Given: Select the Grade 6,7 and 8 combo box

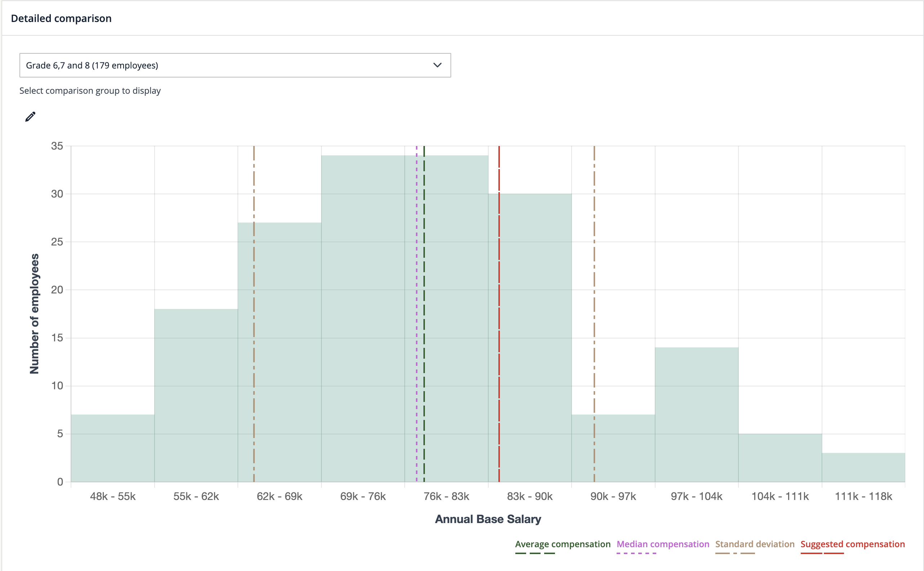Looking at the screenshot, I should tap(226, 65).
